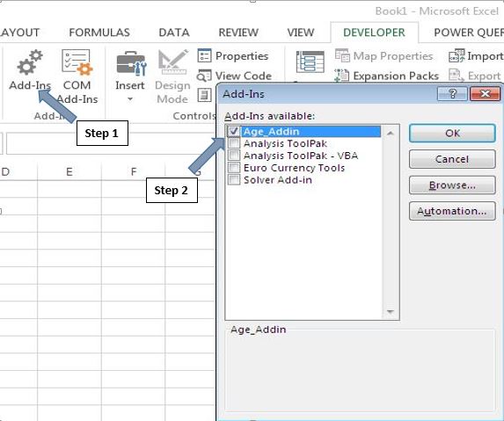Select the Age_Addin list entry
The image size is (504, 421).
coord(311,131)
